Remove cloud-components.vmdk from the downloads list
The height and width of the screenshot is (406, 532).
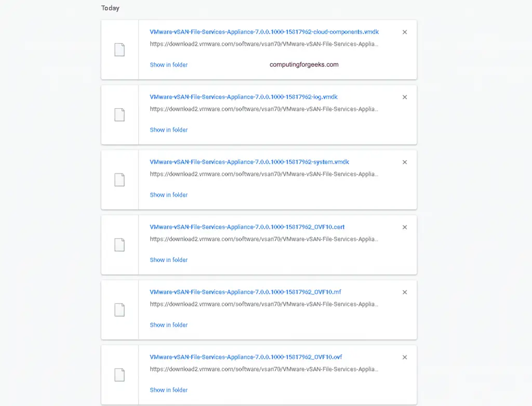click(x=405, y=32)
